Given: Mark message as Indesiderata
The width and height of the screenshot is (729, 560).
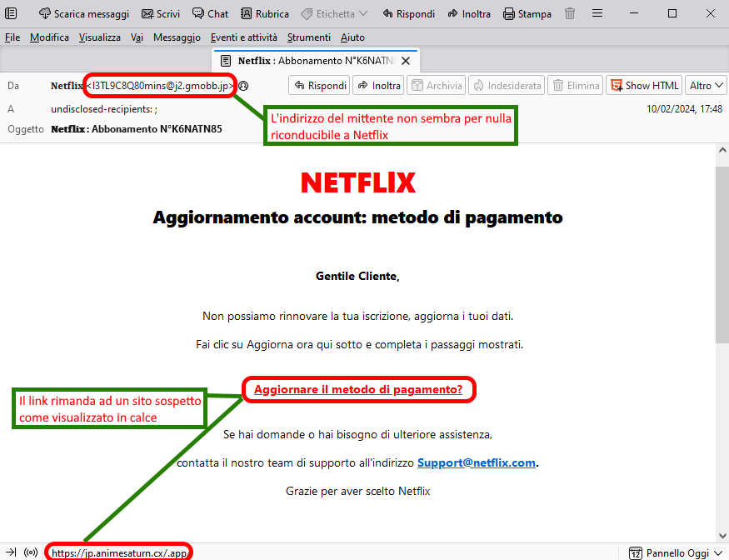Looking at the screenshot, I should click(x=507, y=86).
